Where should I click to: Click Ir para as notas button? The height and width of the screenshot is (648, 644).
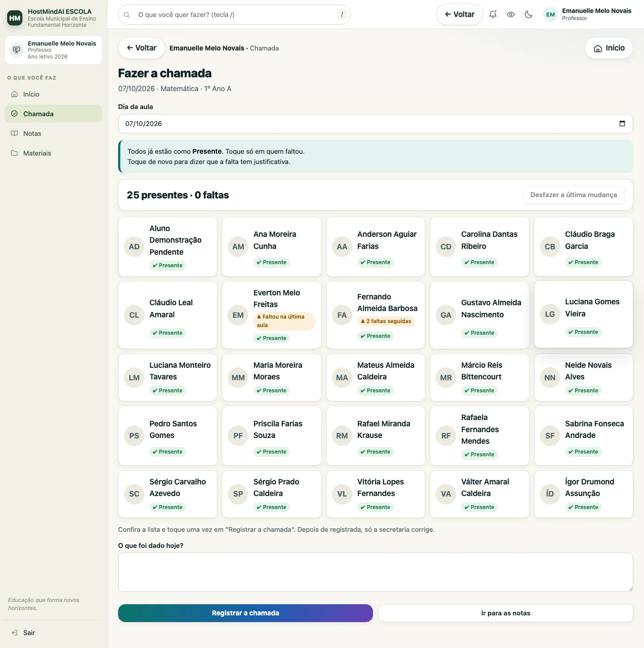(x=506, y=613)
